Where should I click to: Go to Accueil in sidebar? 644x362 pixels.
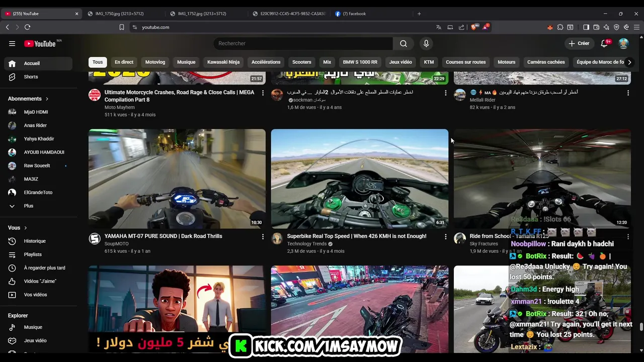38,63
